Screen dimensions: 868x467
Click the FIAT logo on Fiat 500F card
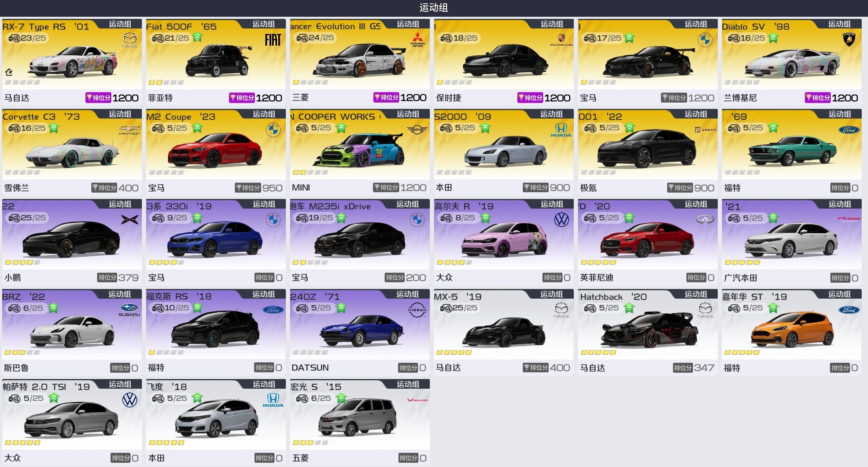[x=273, y=40]
